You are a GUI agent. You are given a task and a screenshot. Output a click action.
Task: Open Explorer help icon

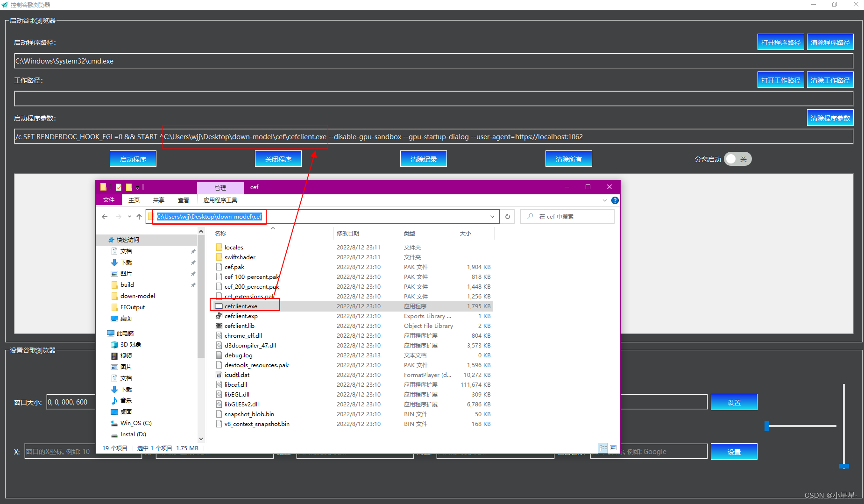[615, 200]
